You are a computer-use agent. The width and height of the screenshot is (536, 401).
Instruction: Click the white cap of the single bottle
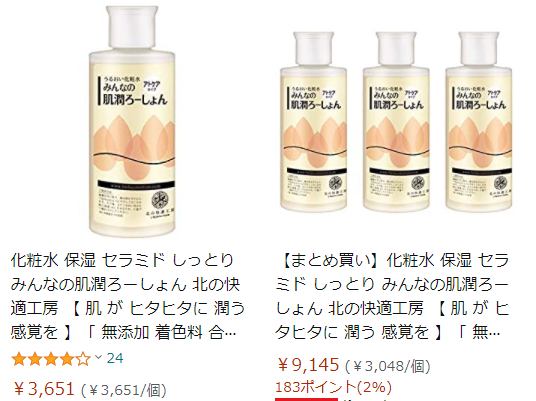tap(132, 28)
